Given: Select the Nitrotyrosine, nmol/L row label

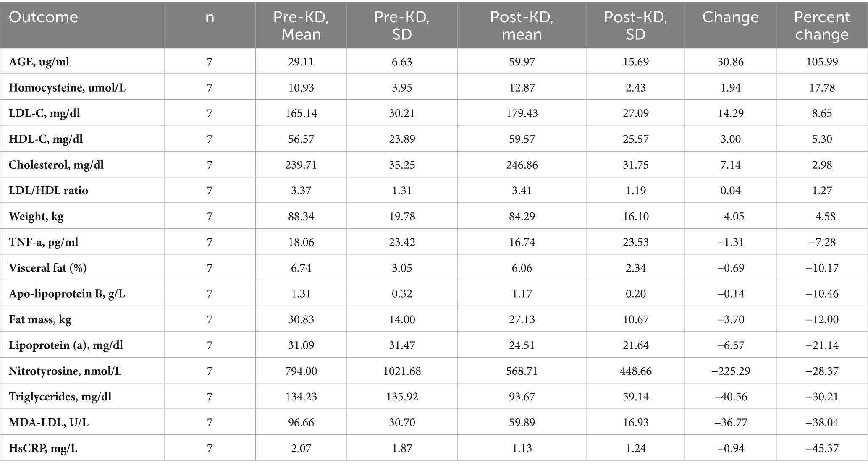Looking at the screenshot, I should pos(65,371).
